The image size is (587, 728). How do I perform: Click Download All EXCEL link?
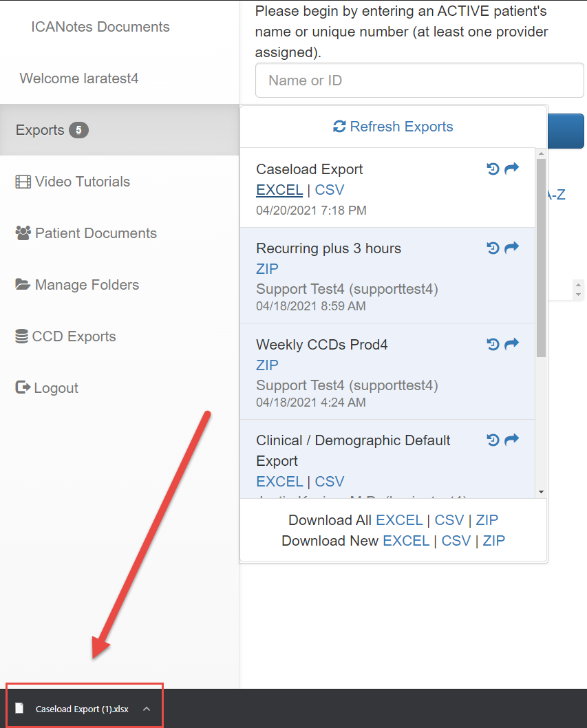(399, 520)
